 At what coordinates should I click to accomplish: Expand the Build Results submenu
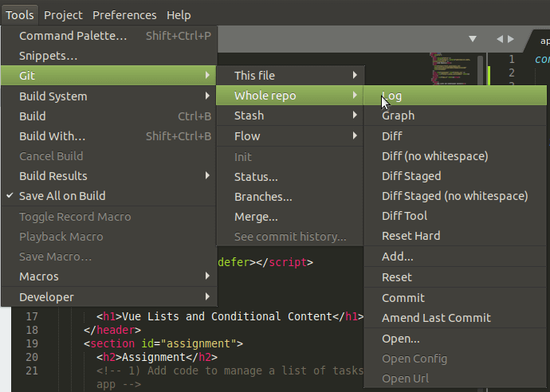109,175
